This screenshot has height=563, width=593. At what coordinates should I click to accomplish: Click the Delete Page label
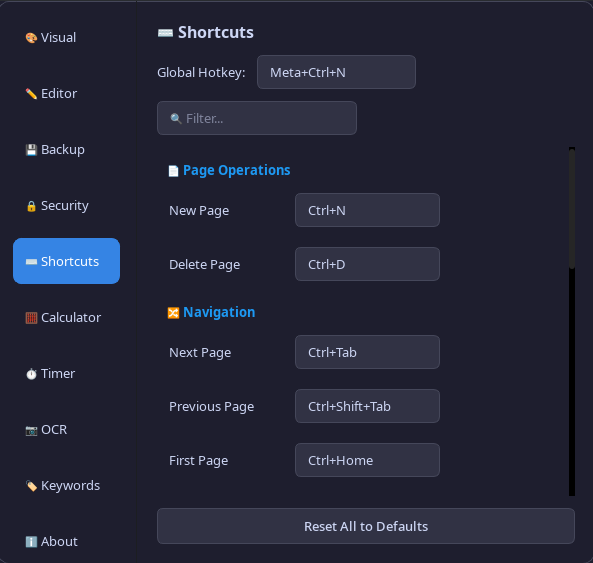point(204,265)
